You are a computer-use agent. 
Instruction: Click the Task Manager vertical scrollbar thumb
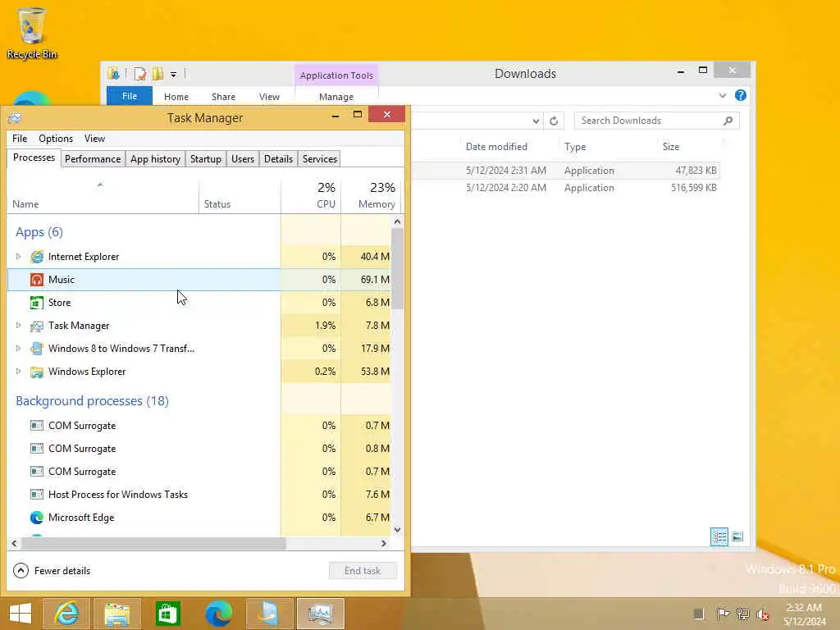click(x=398, y=269)
